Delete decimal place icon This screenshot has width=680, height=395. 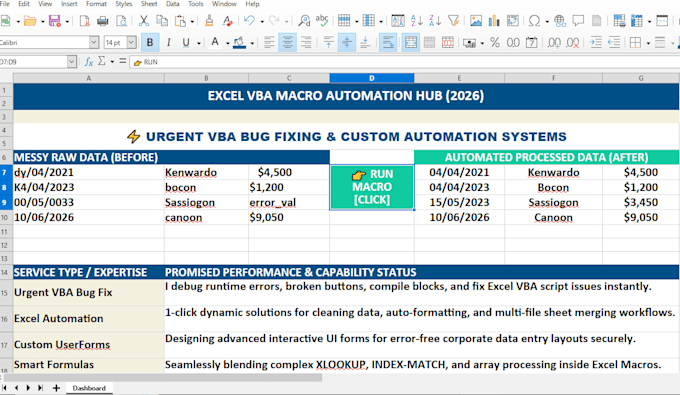point(572,42)
